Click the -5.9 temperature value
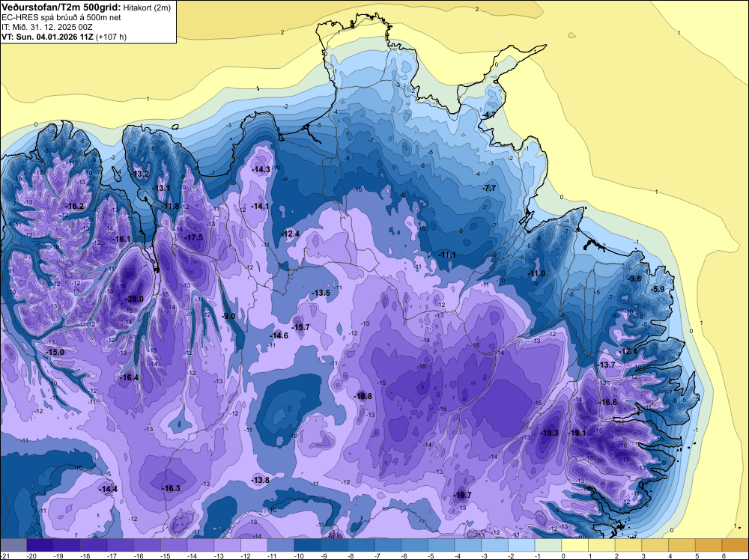Screen dimensions: 749x560 658,289
